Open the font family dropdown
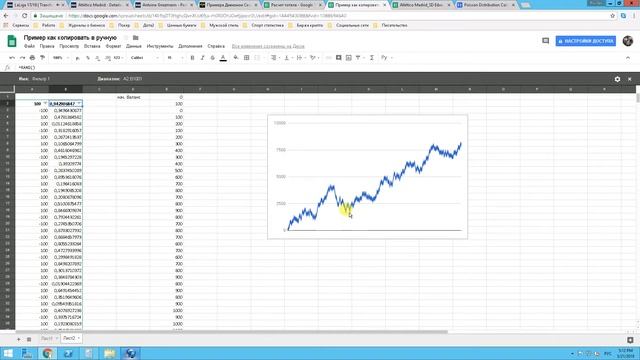The width and height of the screenshot is (640, 360). [x=144, y=58]
